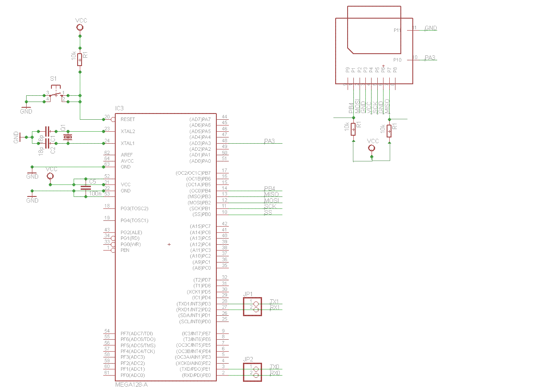
Task: Select the VCC symbol left of capacitor C5
Action: 50,176
